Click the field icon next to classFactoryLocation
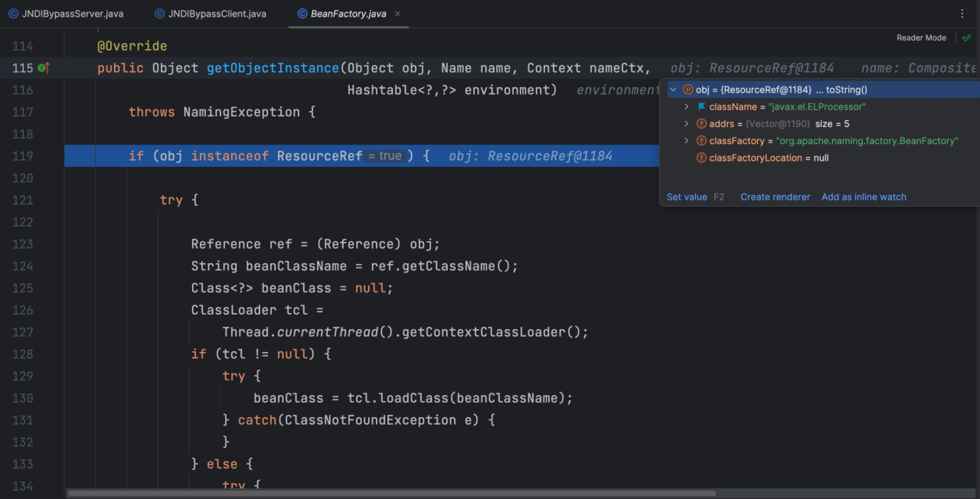Image resolution: width=980 pixels, height=499 pixels. click(x=701, y=158)
